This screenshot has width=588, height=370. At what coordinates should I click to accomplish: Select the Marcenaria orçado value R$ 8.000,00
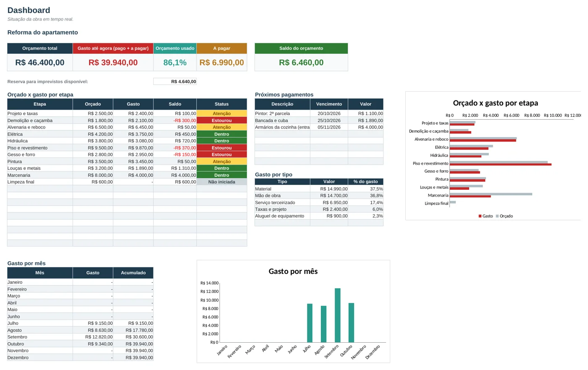pos(93,175)
